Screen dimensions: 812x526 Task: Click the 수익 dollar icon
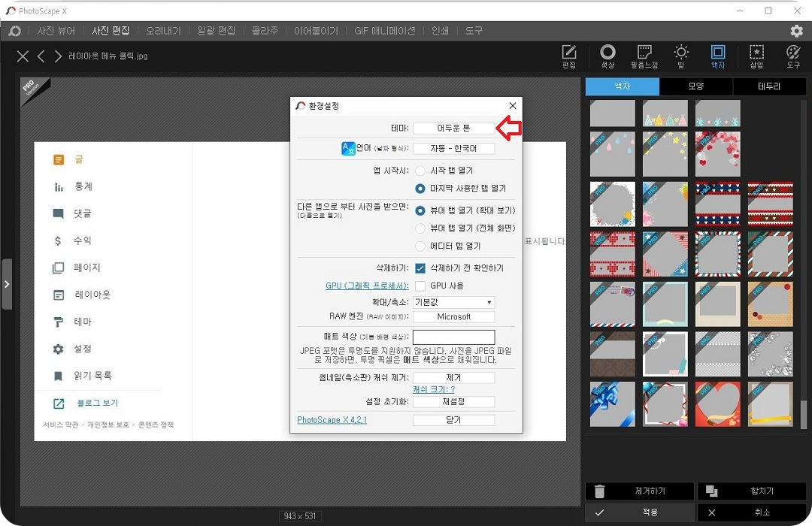point(58,240)
